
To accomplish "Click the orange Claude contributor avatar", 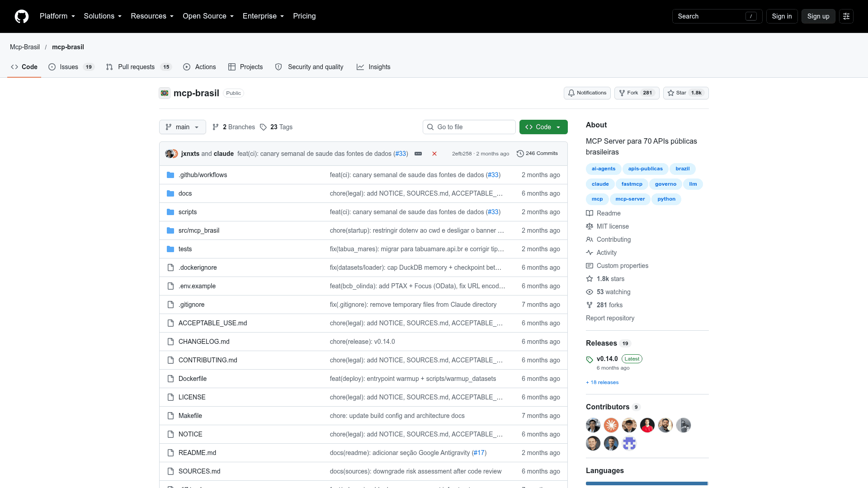I will click(x=611, y=425).
